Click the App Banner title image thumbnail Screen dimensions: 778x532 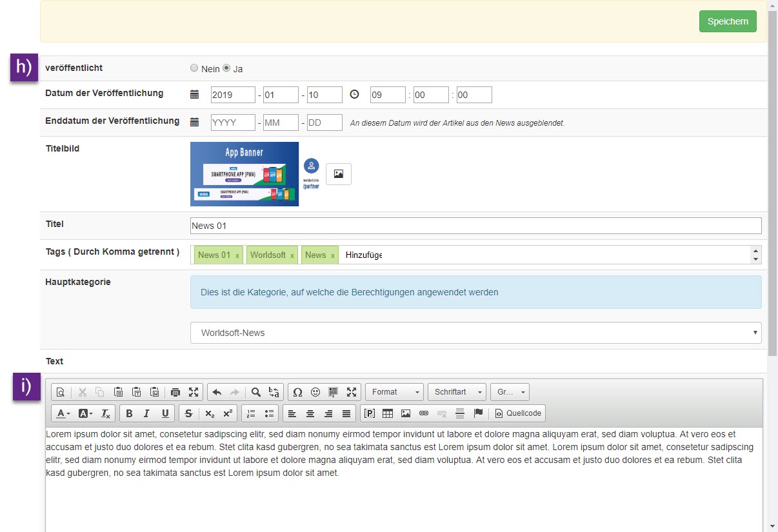[244, 173]
